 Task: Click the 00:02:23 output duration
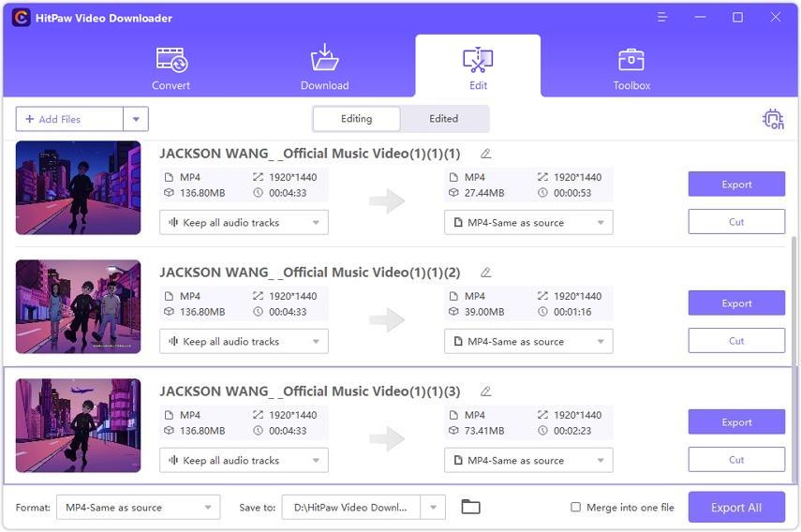pyautogui.click(x=572, y=431)
